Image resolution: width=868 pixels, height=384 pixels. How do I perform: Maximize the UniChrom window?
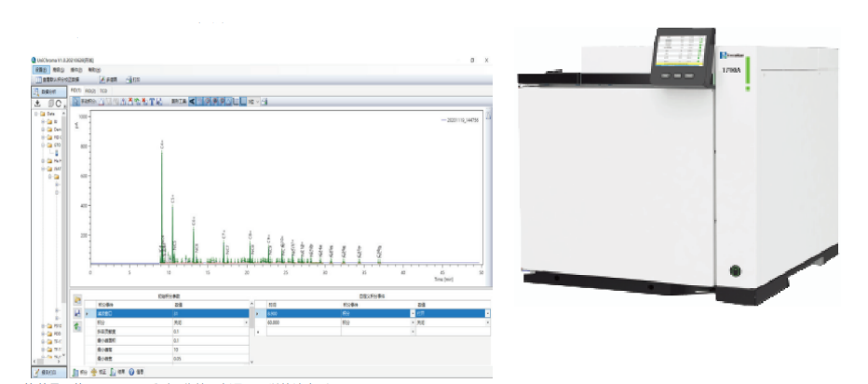click(x=472, y=60)
